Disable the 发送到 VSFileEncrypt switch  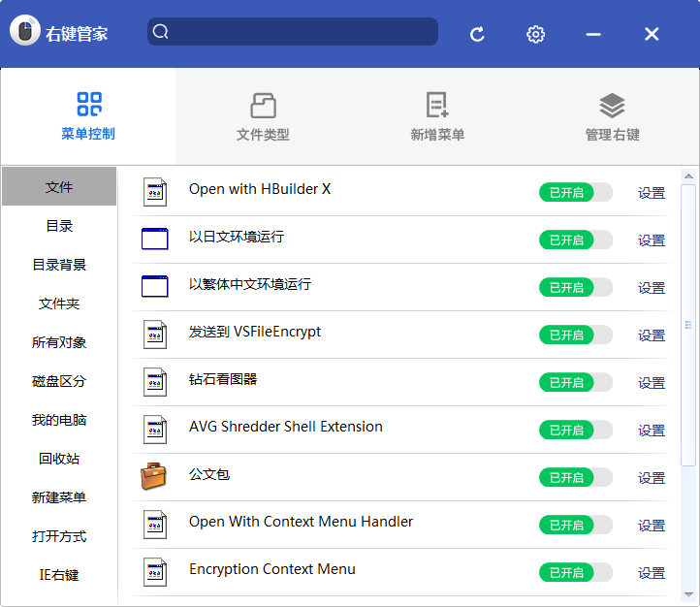click(x=576, y=335)
